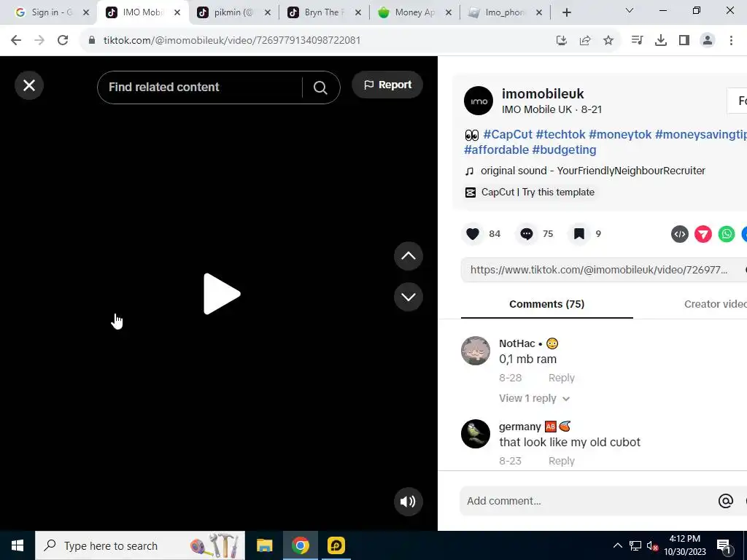Click the embed code share icon
Image resolution: width=747 pixels, height=560 pixels.
(680, 234)
